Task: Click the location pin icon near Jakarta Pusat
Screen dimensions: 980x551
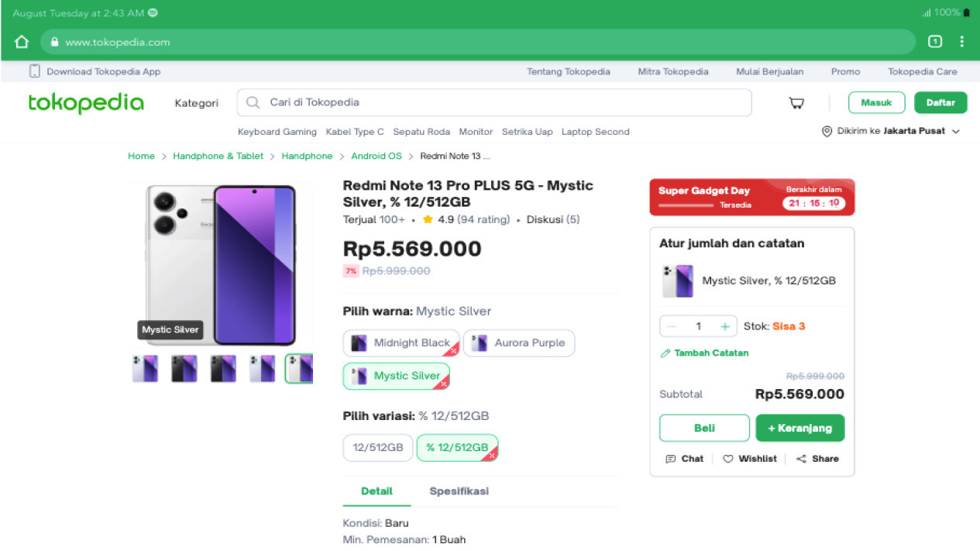Action: (826, 131)
